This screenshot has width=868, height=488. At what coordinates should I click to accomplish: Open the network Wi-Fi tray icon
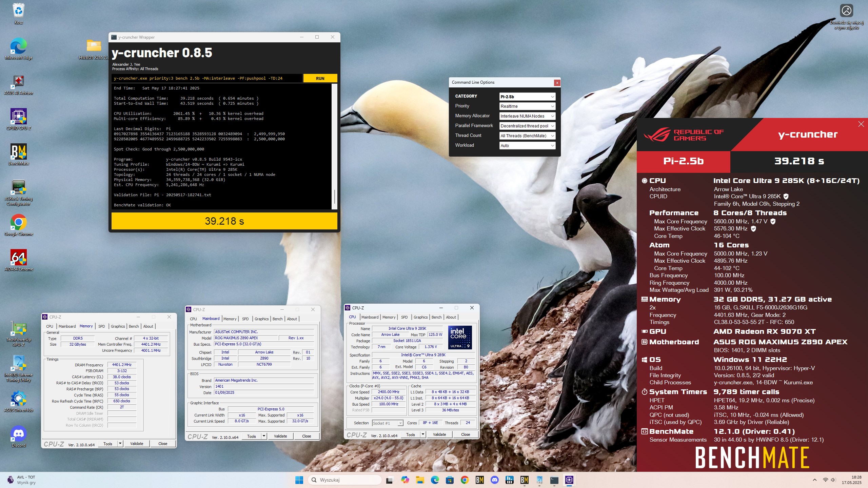tap(825, 480)
